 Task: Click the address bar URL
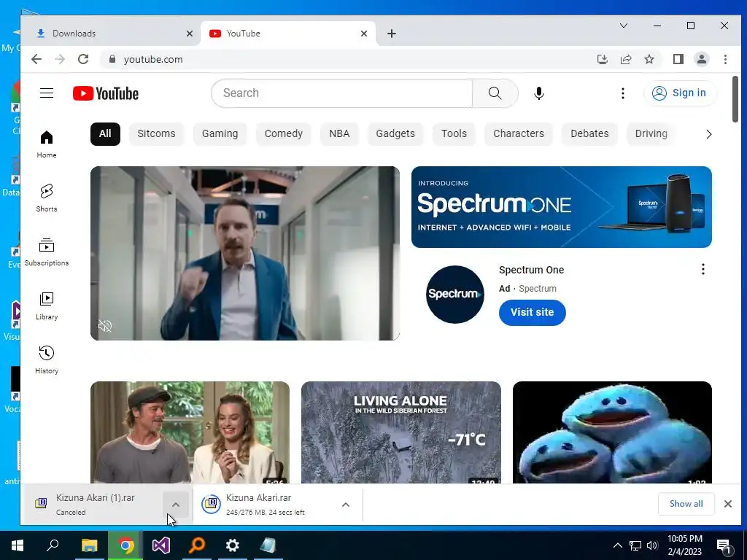(153, 59)
